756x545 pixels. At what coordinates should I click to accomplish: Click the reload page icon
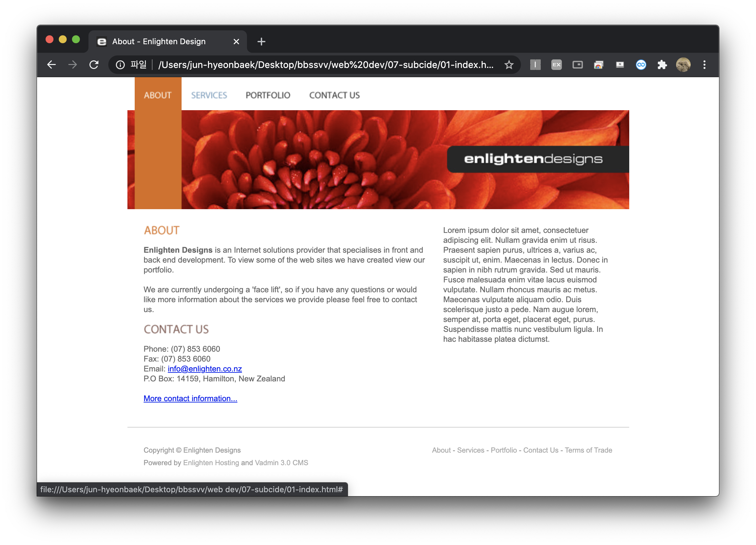tap(94, 65)
